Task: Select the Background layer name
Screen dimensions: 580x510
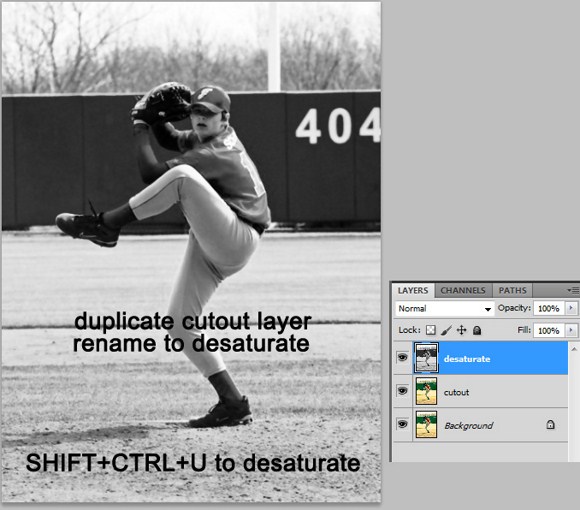Action: pos(469,426)
